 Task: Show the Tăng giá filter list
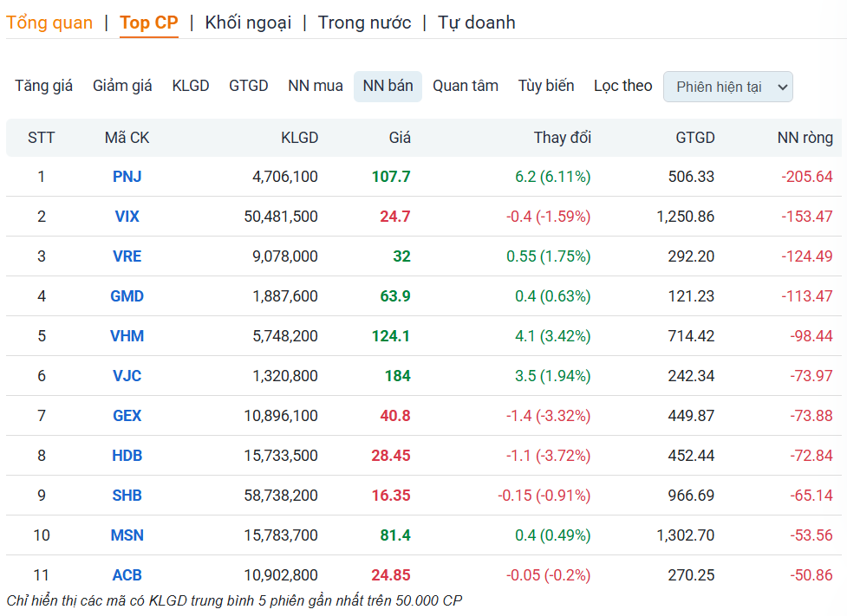click(x=44, y=86)
